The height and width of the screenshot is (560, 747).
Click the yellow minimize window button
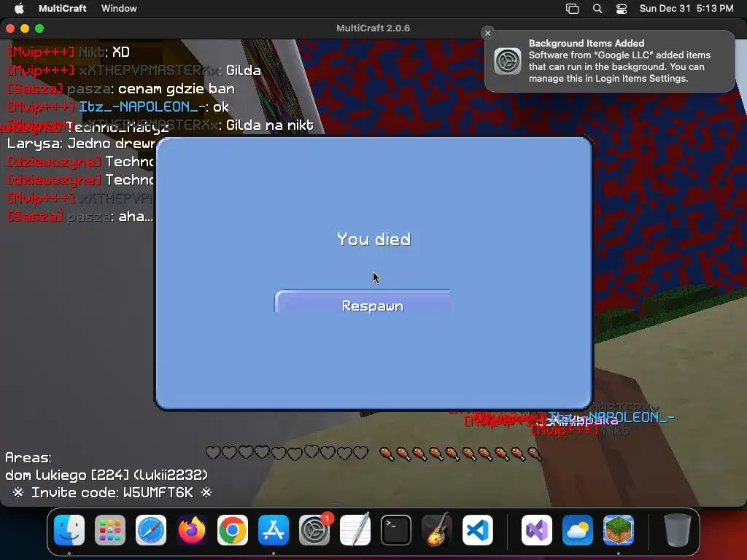[25, 28]
